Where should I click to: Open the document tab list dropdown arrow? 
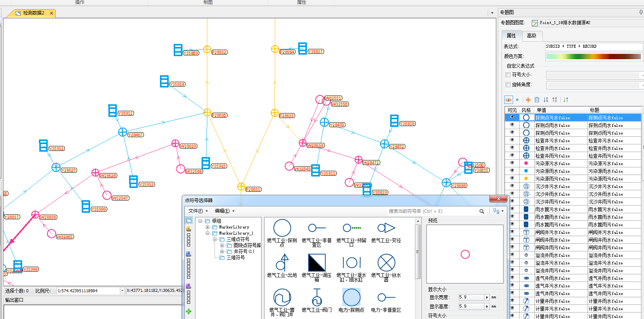click(492, 13)
